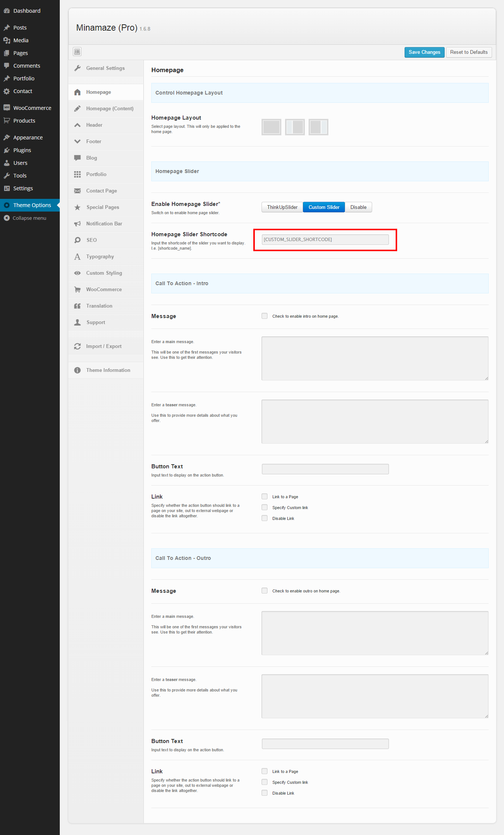Viewport: 504px width, 835px height.
Task: Click the refresh icon for Import / Export
Action: pos(77,346)
